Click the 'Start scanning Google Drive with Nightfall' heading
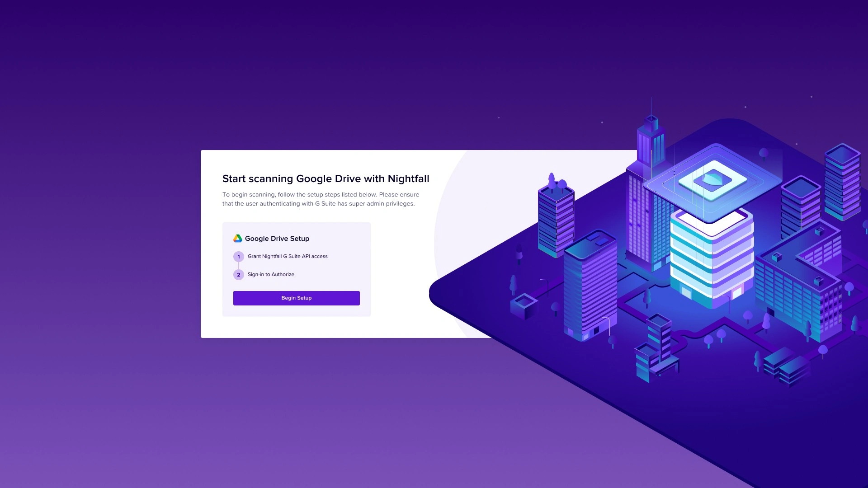 point(325,179)
